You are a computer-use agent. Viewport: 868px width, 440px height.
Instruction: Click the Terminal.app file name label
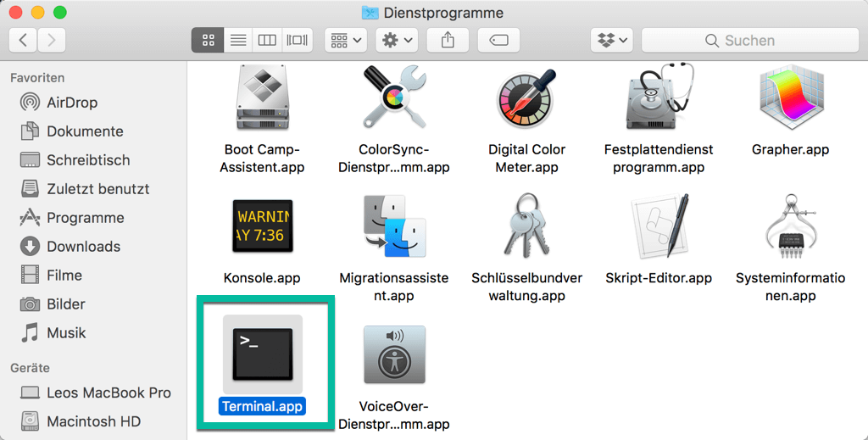[x=263, y=406]
